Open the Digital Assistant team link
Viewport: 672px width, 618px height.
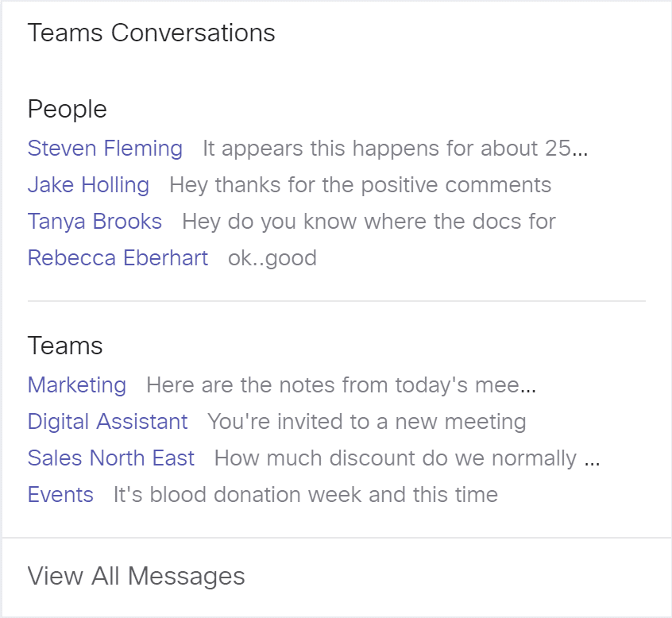pyautogui.click(x=107, y=421)
